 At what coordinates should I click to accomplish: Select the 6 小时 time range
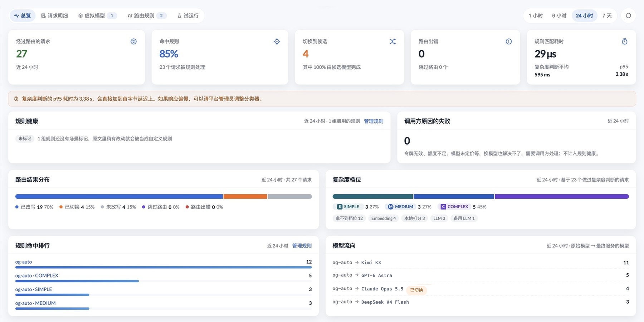tap(559, 15)
